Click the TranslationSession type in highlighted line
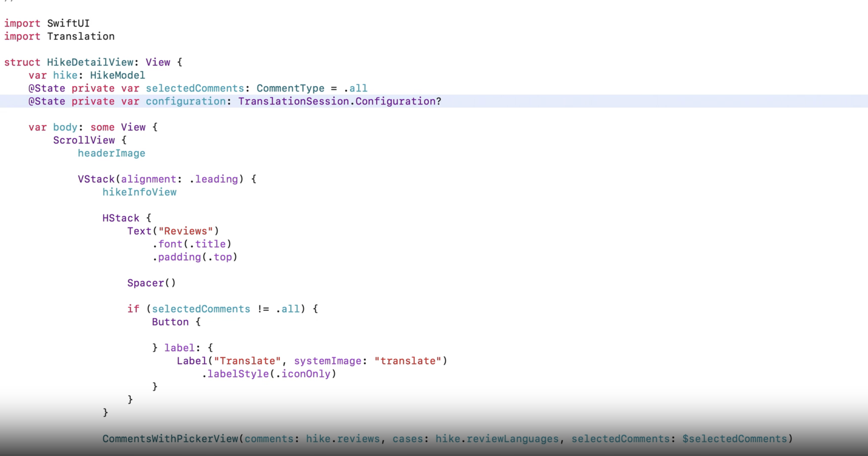Image resolution: width=868 pixels, height=456 pixels. [294, 101]
